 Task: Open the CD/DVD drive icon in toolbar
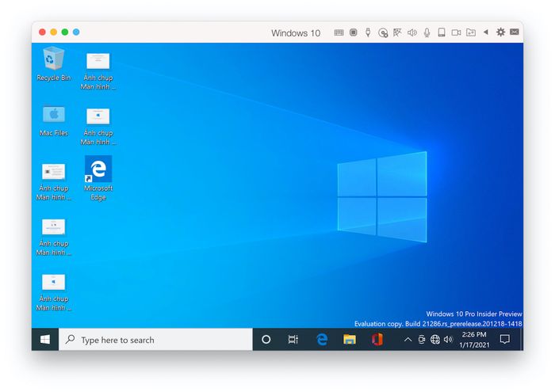(383, 32)
